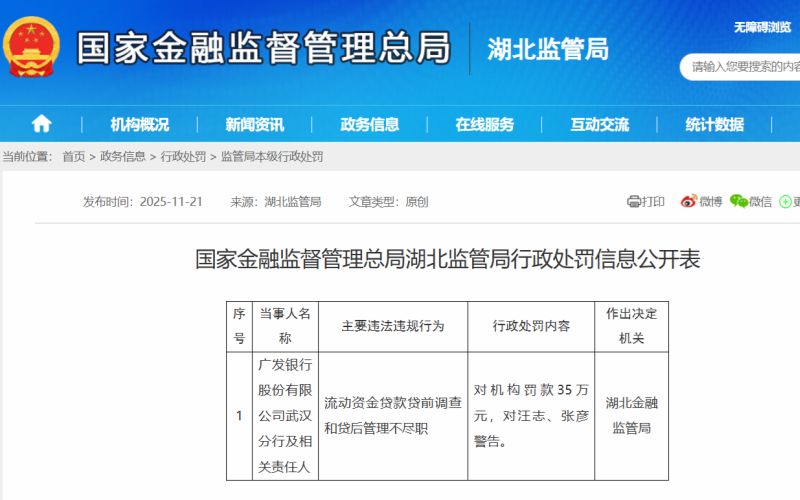Image resolution: width=800 pixels, height=500 pixels.
Task: Click 监管局本级行政处罚 breadcrumb
Action: click(x=272, y=157)
